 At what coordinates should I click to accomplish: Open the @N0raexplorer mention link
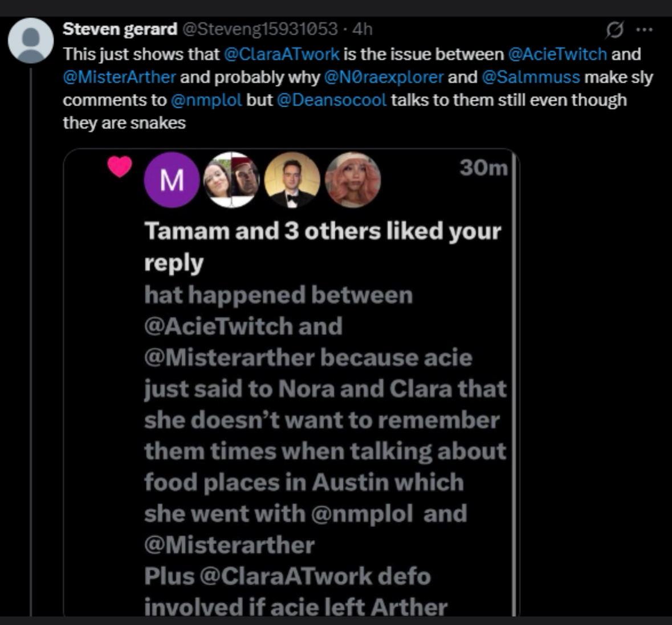click(384, 77)
